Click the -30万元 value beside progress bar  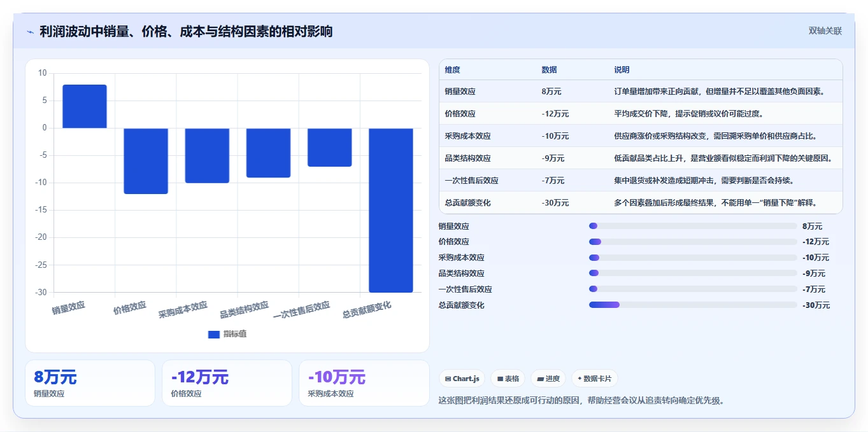point(816,305)
